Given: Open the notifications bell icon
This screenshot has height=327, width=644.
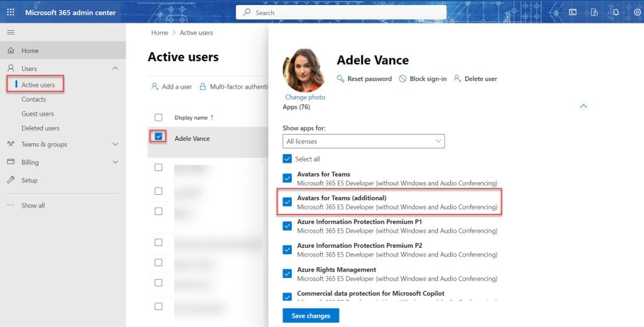Looking at the screenshot, I should tap(616, 13).
